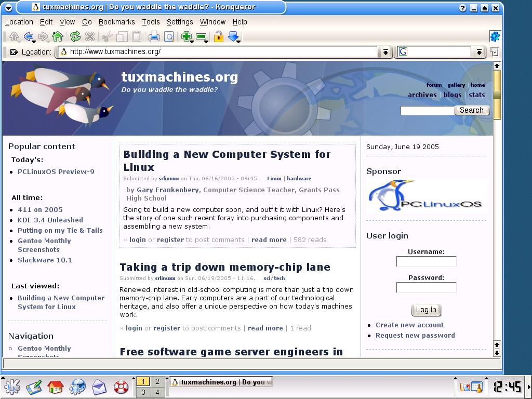Click the Security padlock icon
Screen dimensions: 532x399
219,36
